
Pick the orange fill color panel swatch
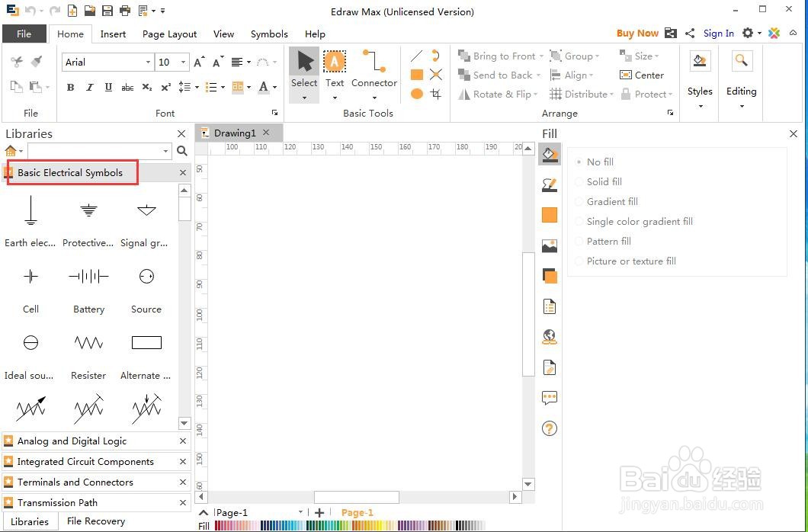(x=550, y=215)
